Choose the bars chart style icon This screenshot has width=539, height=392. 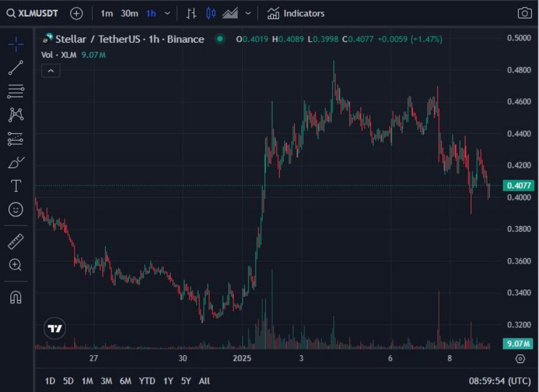click(192, 13)
